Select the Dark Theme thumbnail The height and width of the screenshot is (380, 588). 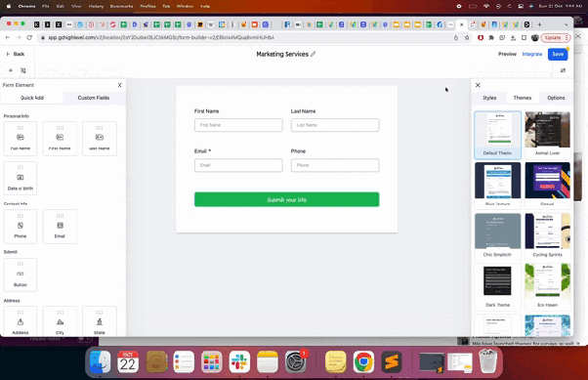(x=497, y=286)
